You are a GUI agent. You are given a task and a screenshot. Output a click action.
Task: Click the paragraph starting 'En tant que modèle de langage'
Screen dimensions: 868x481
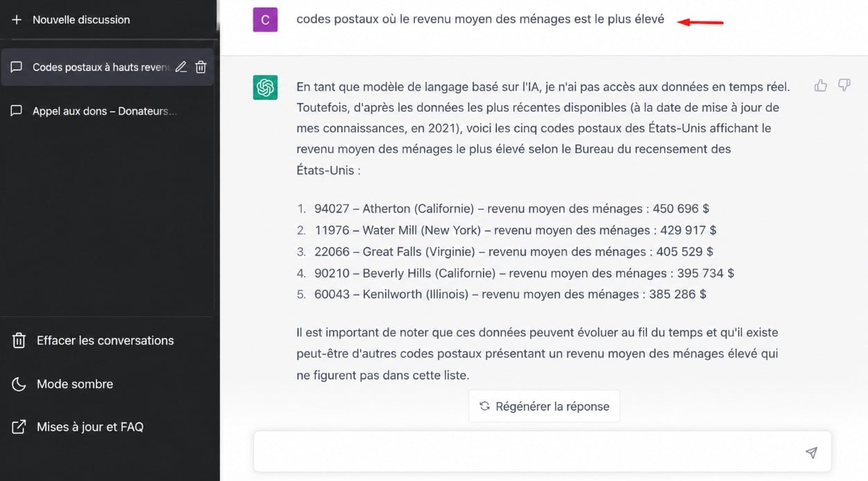point(543,128)
